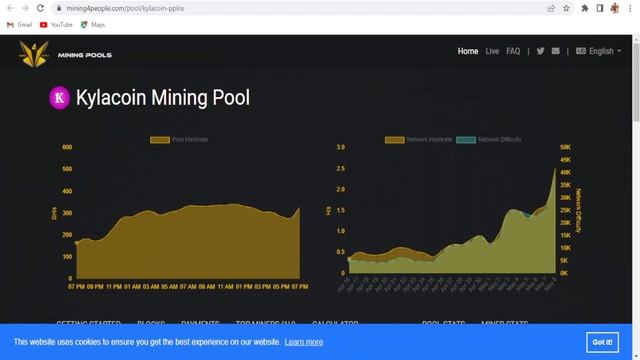Open the YouTube bookmark
The height and width of the screenshot is (360, 640).
click(56, 25)
